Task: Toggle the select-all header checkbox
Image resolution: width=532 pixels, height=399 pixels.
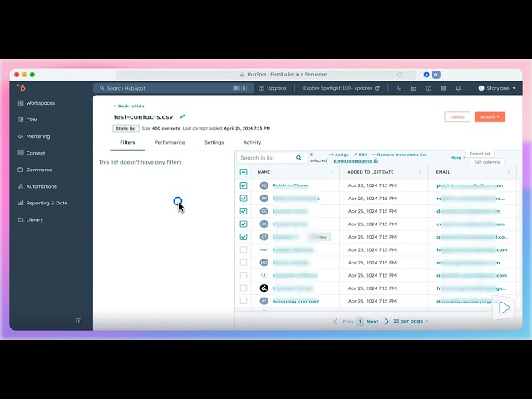Action: [244, 172]
